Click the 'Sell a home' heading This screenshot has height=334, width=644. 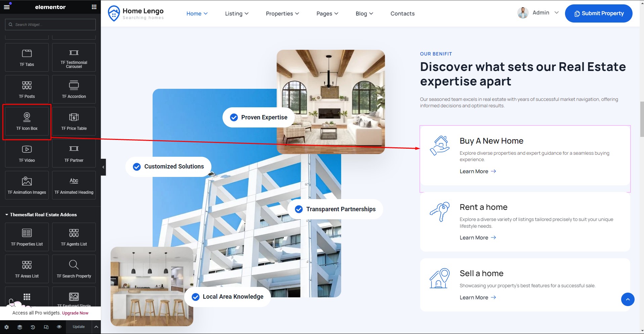point(481,273)
